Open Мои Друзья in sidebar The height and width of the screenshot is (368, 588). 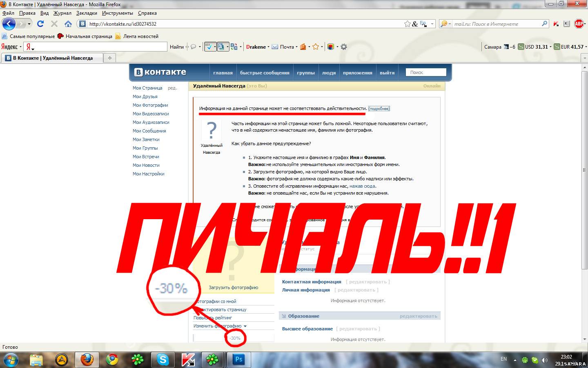point(145,96)
